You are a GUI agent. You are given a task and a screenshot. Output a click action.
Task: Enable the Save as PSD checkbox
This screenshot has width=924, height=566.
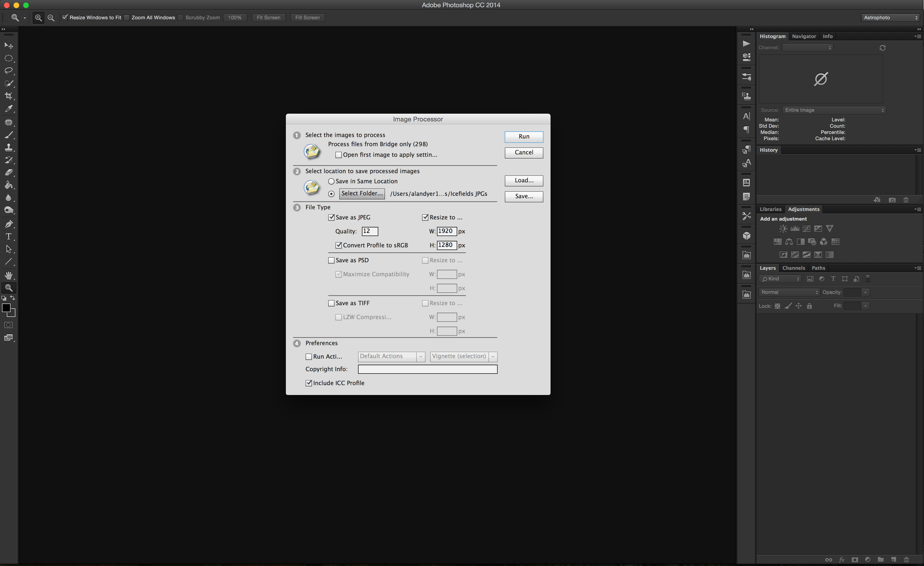click(331, 260)
